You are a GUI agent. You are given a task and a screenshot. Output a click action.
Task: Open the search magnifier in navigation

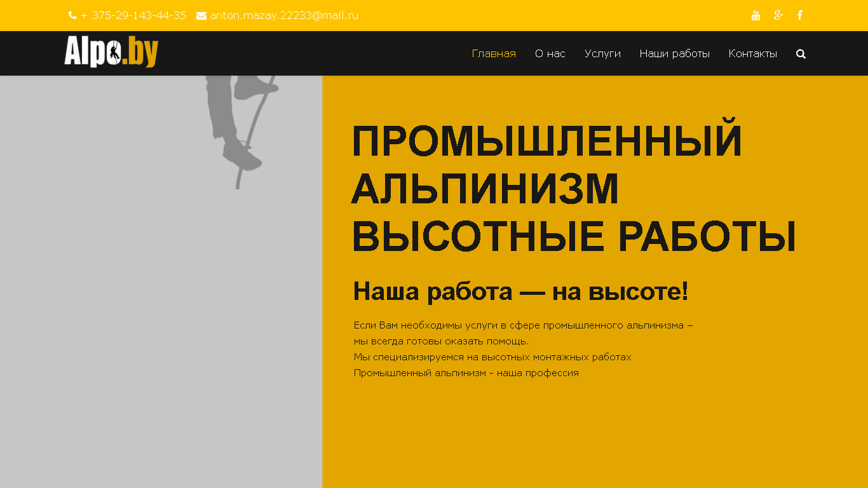point(801,54)
